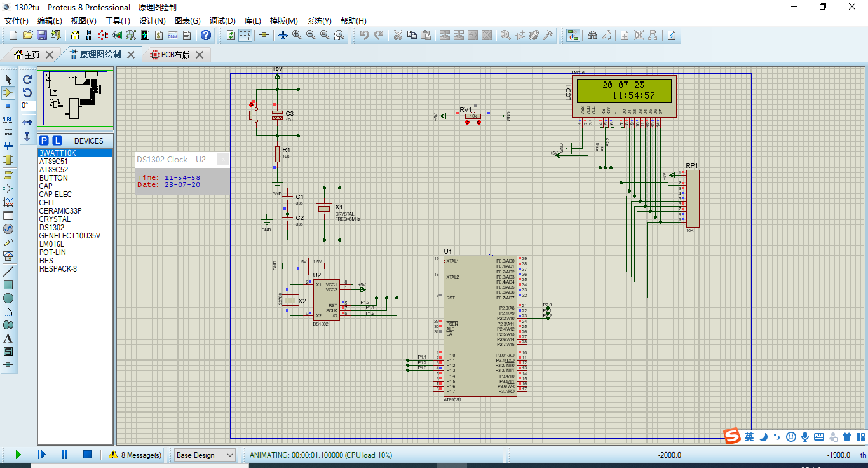Select the Virtual Instruments mode tool
The image size is (868, 468).
8,256
